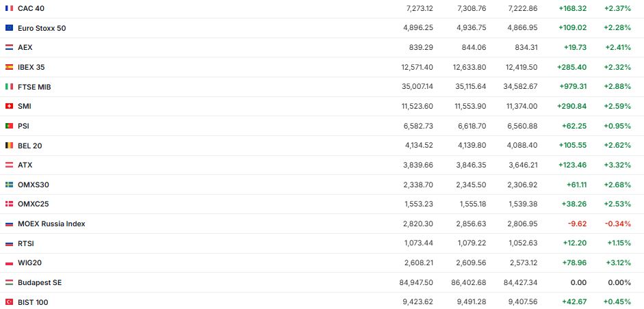Click the Netherlands flag beside AEX
This screenshot has height=309, width=644.
point(9,47)
